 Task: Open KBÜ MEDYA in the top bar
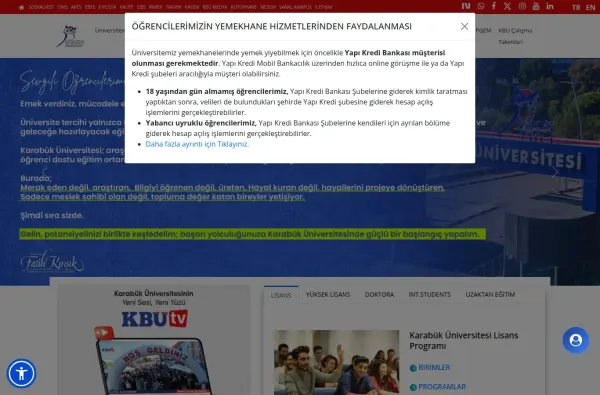(215, 7)
